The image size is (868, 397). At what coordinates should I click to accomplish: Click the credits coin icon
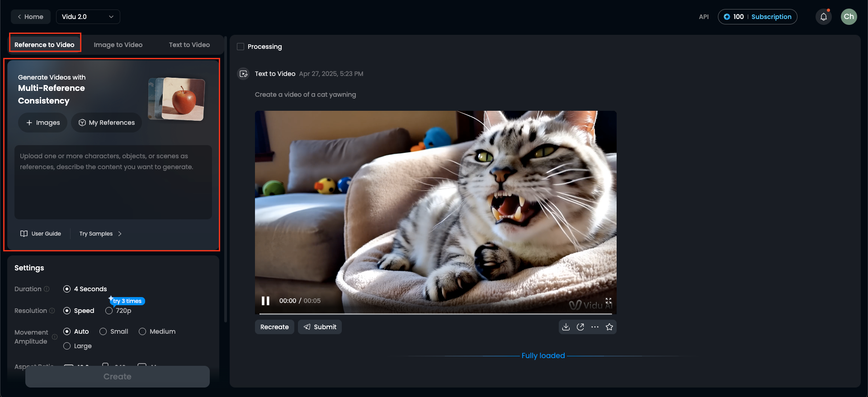(x=726, y=17)
